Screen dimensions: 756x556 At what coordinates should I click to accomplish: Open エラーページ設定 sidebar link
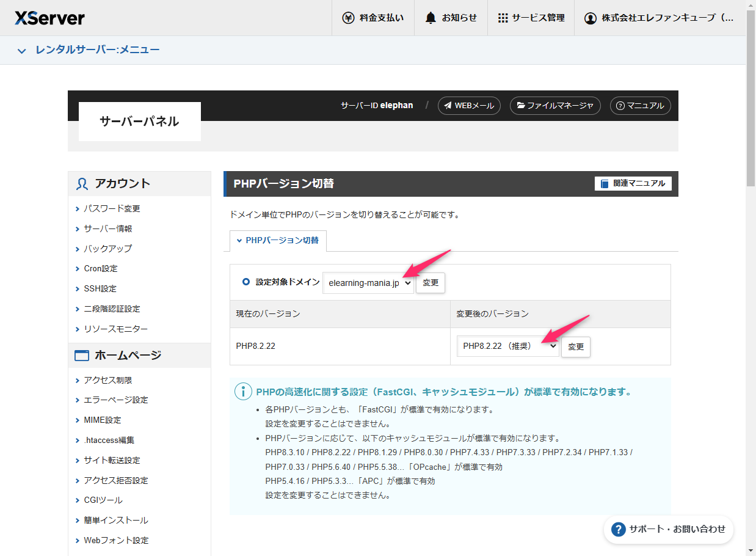pyautogui.click(x=115, y=400)
